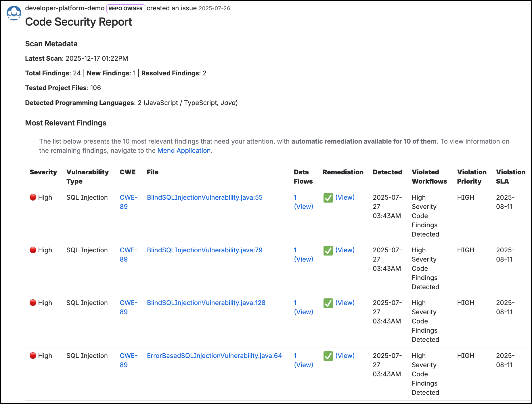
Task: Open BlindSQLInjectionVulnerability.java:55 file link
Action: (205, 197)
